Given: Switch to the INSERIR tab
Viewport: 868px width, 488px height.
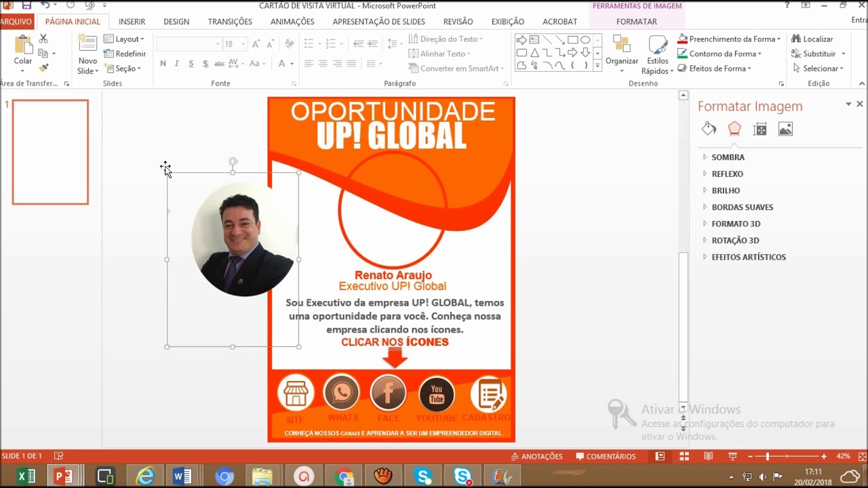Looking at the screenshot, I should click(132, 22).
